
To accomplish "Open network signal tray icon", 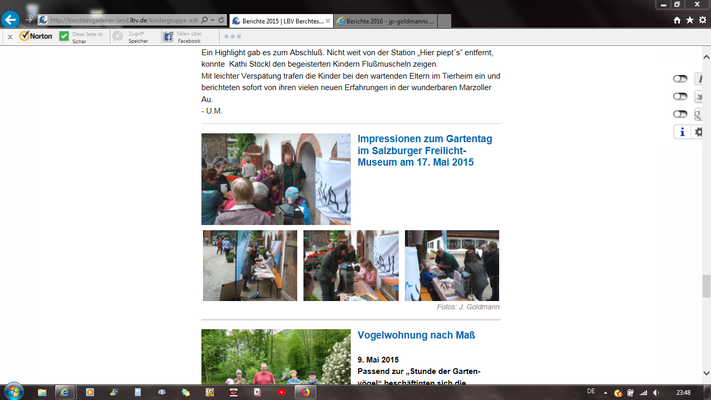I will click(x=643, y=393).
